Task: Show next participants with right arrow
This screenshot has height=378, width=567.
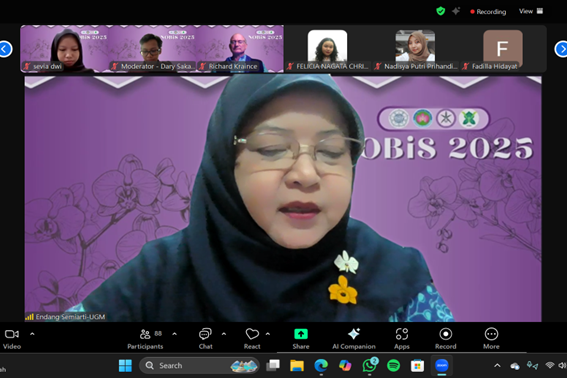Action: pyautogui.click(x=561, y=49)
